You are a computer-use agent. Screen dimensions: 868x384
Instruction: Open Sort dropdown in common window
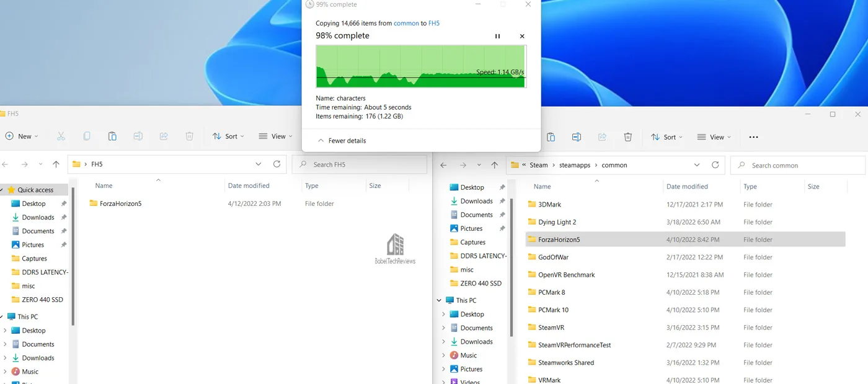666,137
